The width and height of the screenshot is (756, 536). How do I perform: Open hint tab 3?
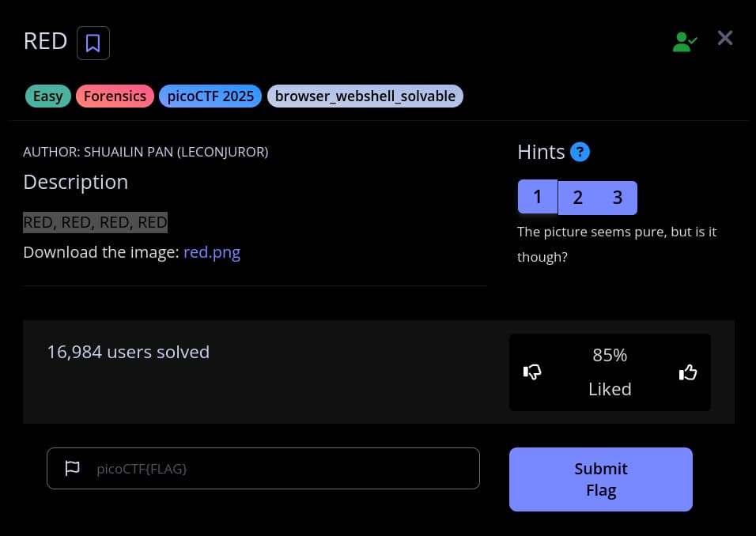pos(618,198)
